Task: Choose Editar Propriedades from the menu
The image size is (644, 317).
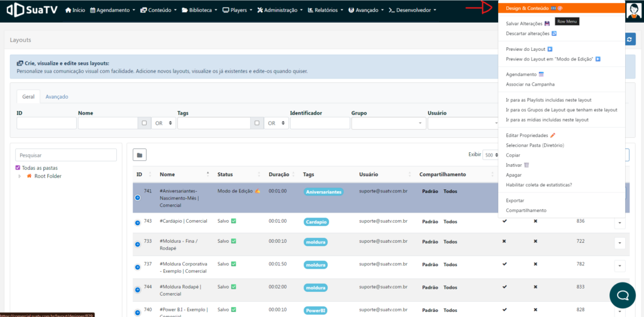Action: click(528, 135)
